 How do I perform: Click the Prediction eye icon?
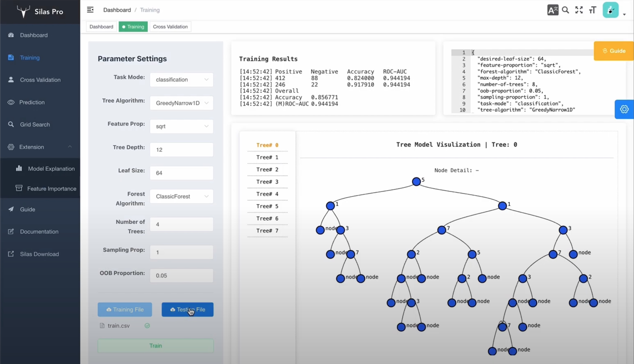11,102
